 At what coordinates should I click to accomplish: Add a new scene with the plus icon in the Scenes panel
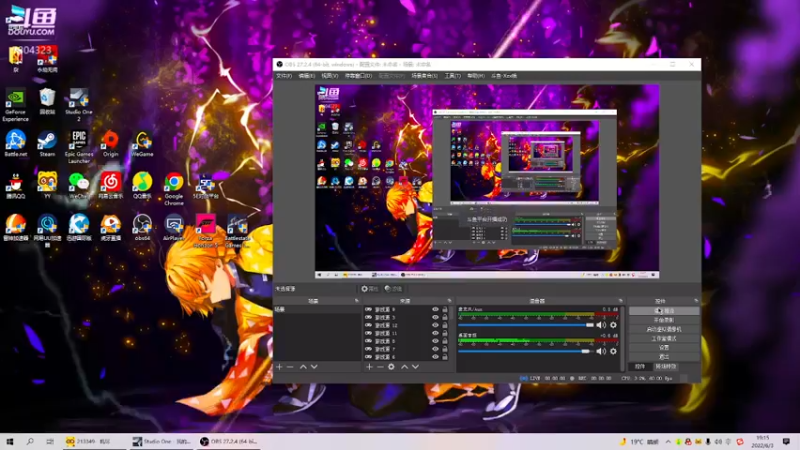click(279, 367)
